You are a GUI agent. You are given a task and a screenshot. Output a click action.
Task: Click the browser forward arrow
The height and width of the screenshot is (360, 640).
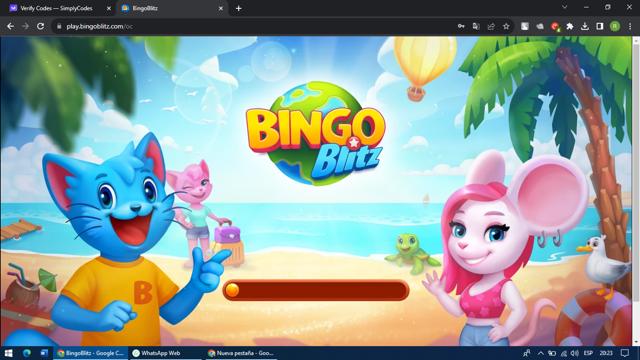[25, 26]
